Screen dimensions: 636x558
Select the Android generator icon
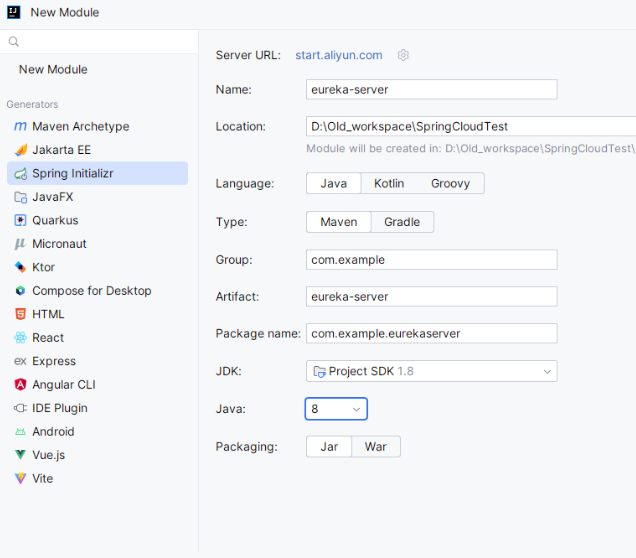tap(20, 432)
